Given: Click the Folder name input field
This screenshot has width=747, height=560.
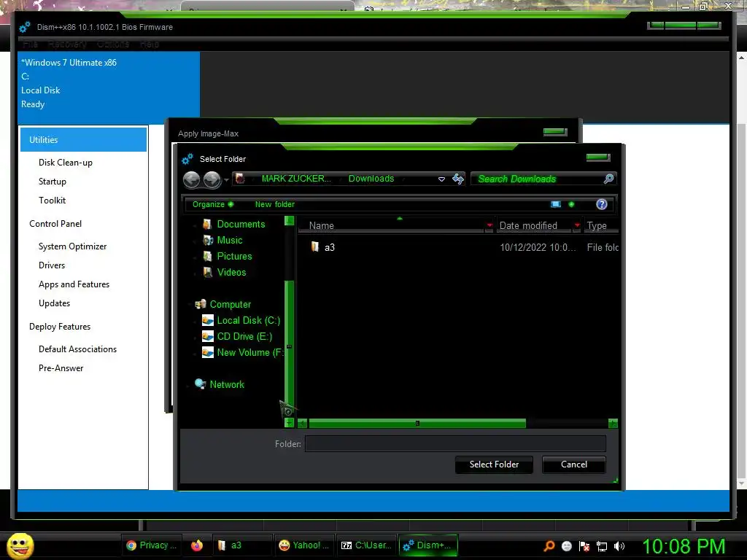Looking at the screenshot, I should pos(455,444).
